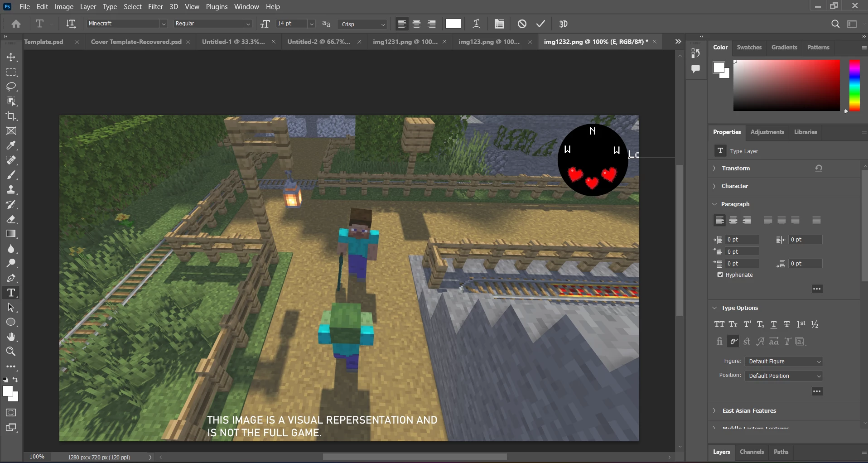Screen dimensions: 868x463
Task: Open the Figure dropdown
Action: [x=784, y=362]
